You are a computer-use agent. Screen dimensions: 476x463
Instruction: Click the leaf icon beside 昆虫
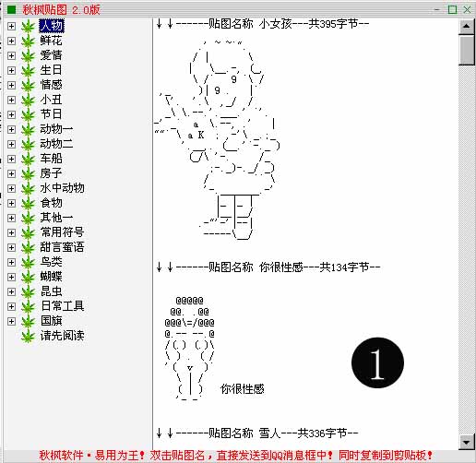(28, 291)
